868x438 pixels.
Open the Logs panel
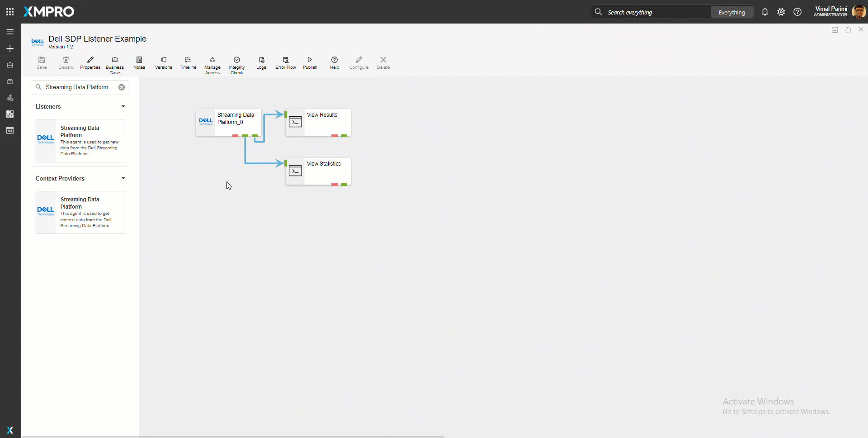point(261,62)
